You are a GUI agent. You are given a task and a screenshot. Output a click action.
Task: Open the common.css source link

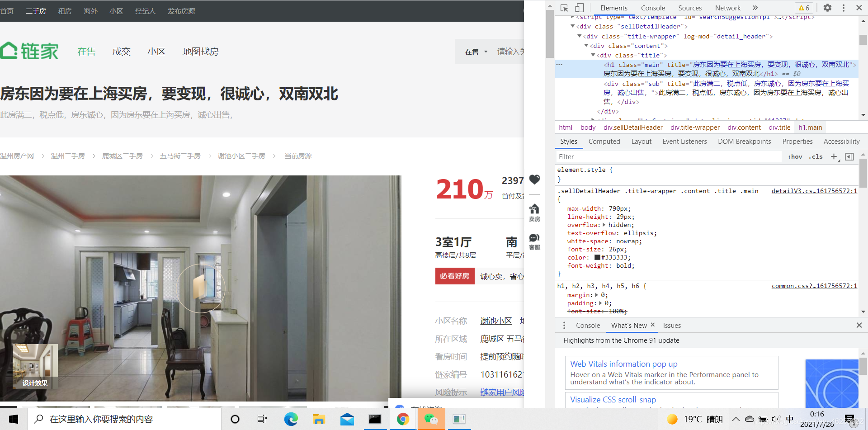(814, 286)
